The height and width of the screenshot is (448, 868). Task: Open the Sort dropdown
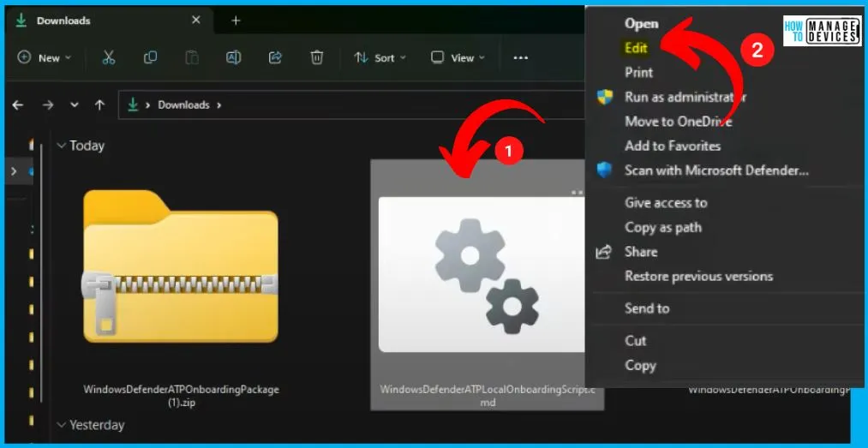coord(380,57)
